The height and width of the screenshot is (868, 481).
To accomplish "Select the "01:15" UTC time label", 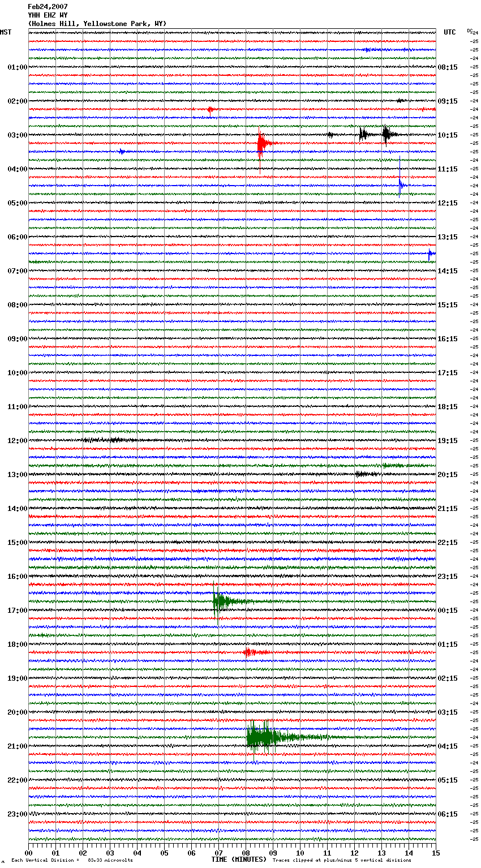I will click(448, 644).
